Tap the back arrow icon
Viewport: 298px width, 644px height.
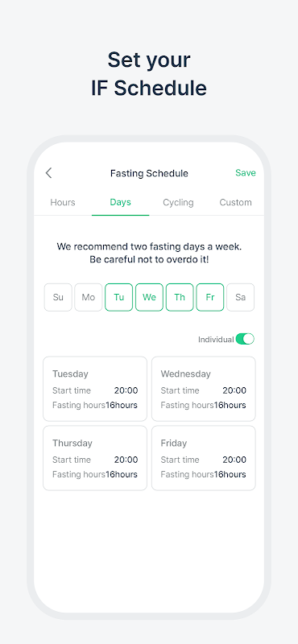pos(48,173)
